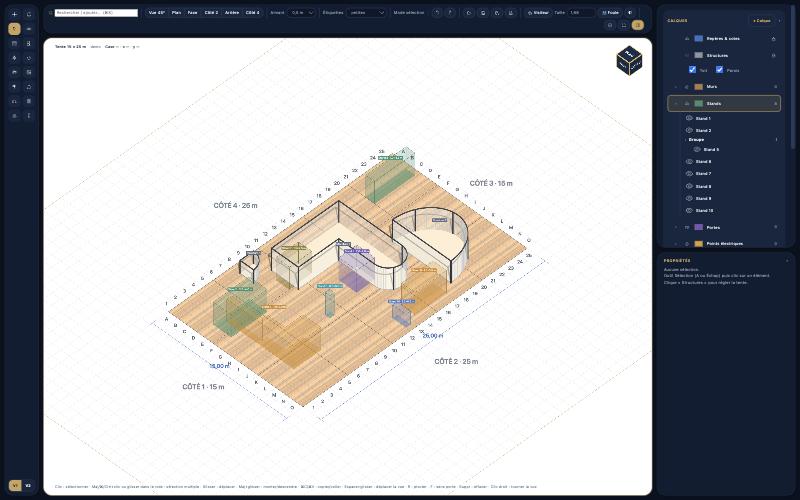Hide the Stand 1 item
This screenshot has height=500, width=800.
click(x=689, y=118)
